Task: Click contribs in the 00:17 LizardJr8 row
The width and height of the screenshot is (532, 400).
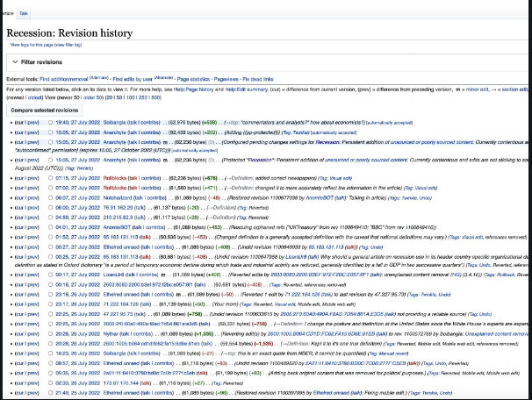Action: pyautogui.click(x=148, y=275)
